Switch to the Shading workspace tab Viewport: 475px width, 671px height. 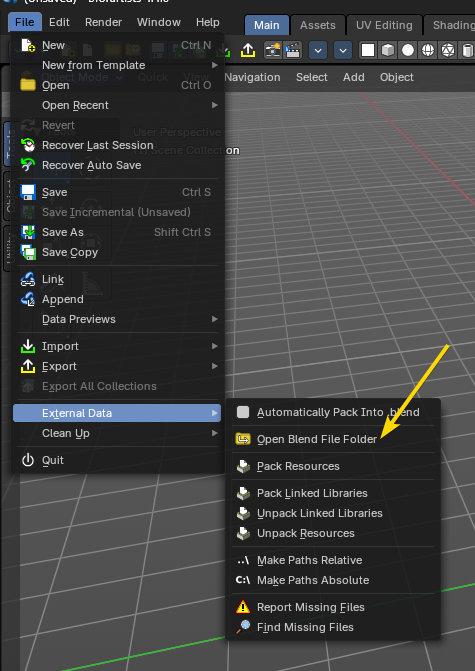point(450,25)
